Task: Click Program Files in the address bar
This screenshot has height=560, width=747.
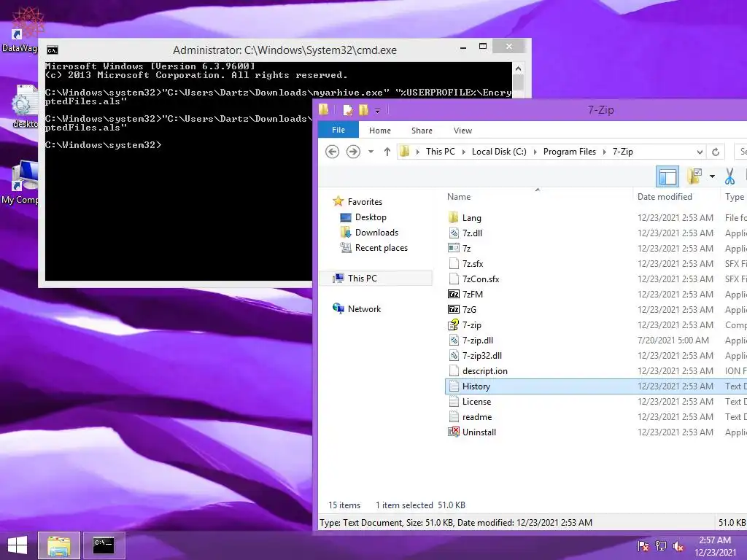Action: click(x=569, y=152)
